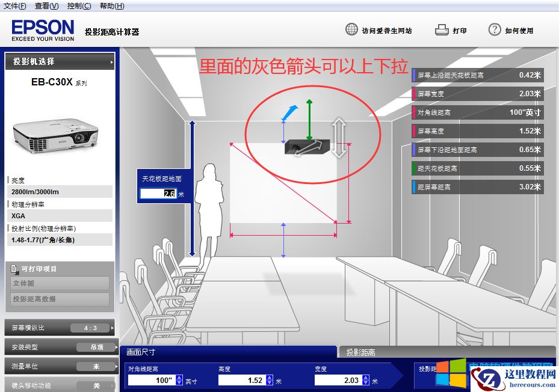Click the 投影距离数据 button

pyautogui.click(x=60, y=299)
